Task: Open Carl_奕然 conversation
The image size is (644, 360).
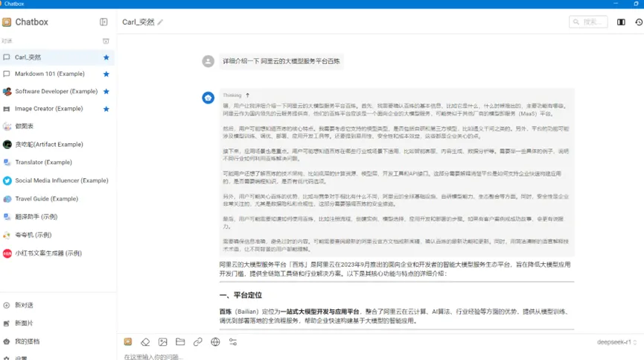Action: 57,57
